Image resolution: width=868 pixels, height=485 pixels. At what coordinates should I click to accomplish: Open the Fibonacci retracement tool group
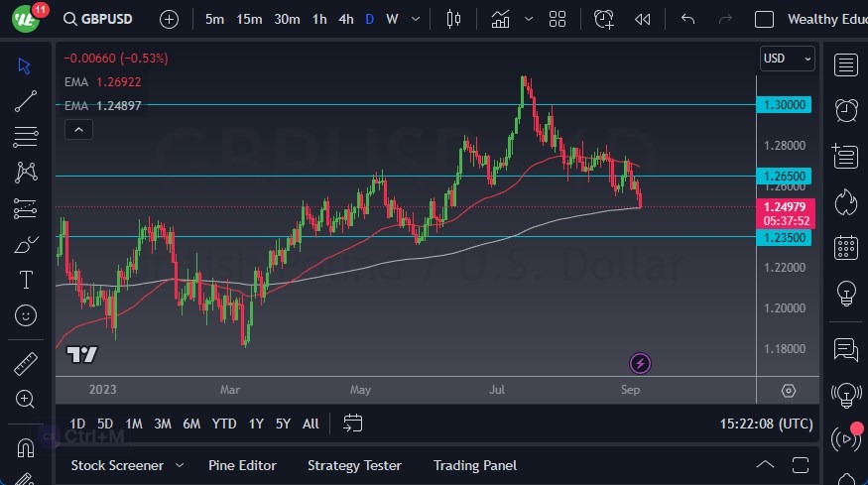pos(26,136)
